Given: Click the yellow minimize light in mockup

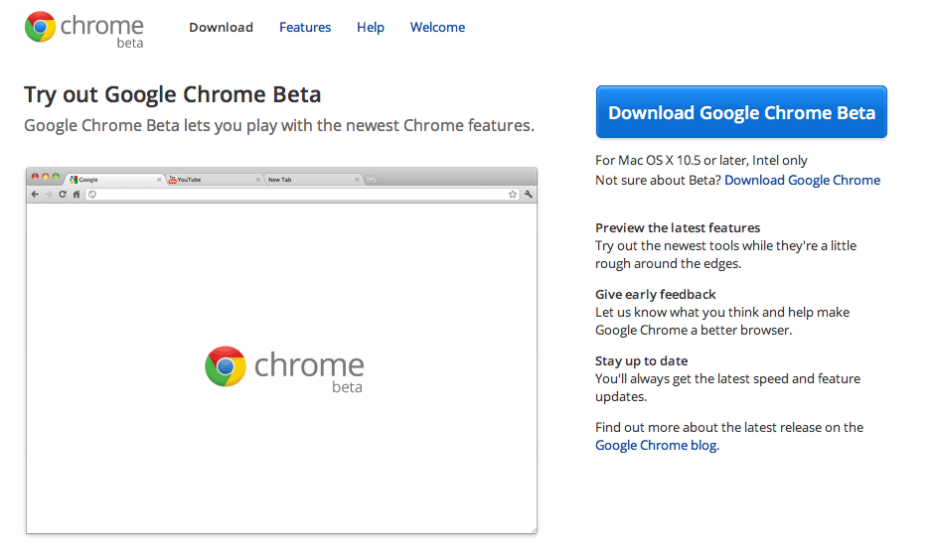Looking at the screenshot, I should (x=46, y=177).
